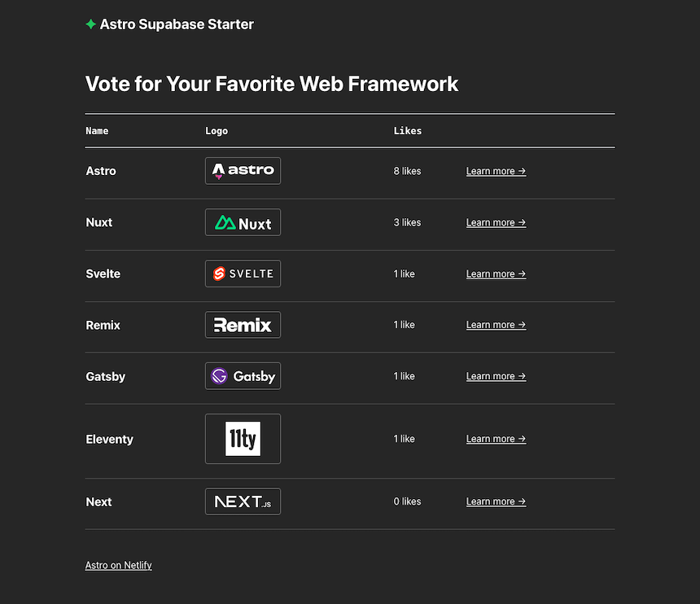Screen dimensions: 700x604
Task: Open Learn more link for Nuxt
Action: click(x=496, y=222)
